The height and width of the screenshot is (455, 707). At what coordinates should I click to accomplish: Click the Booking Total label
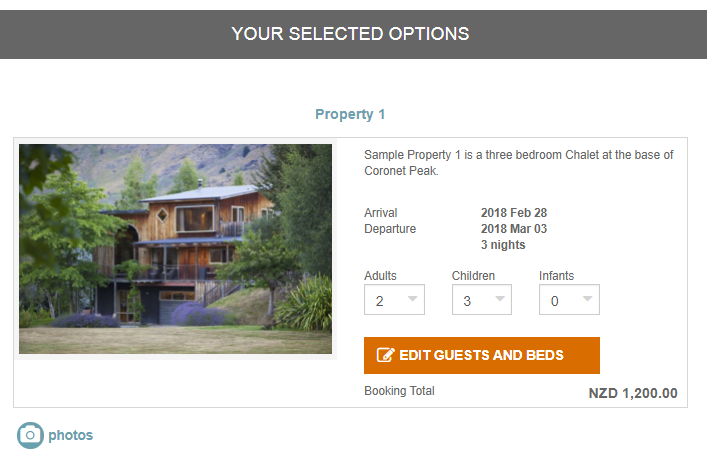click(x=399, y=391)
